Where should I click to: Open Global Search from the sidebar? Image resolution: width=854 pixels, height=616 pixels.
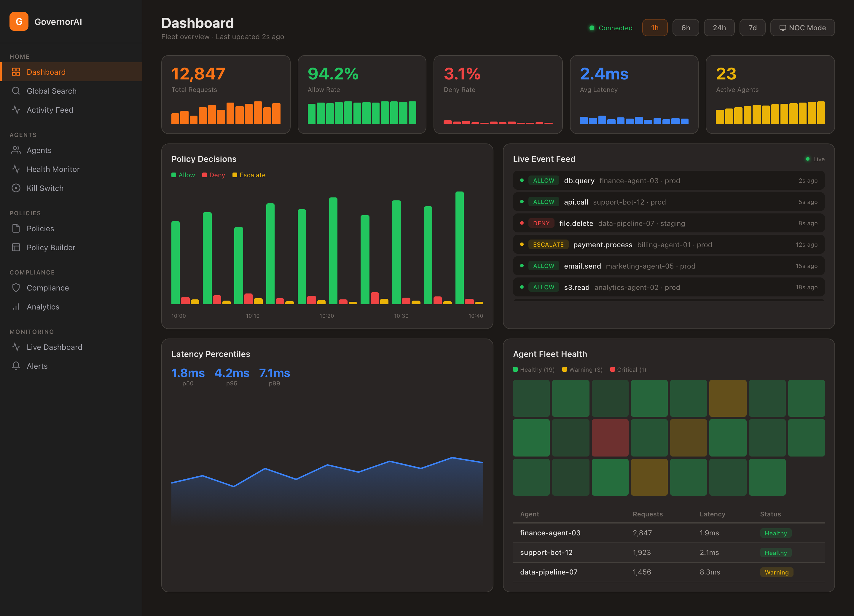tap(51, 91)
